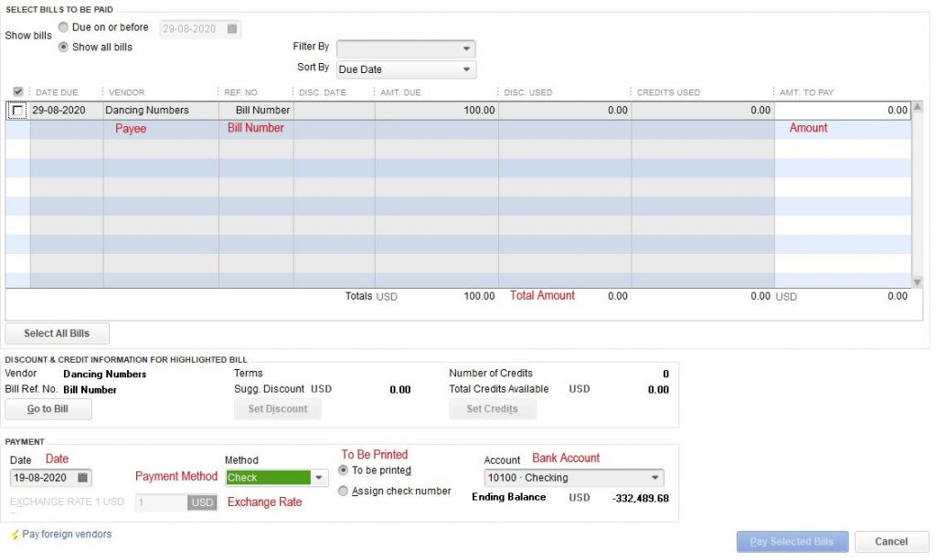Open the Account dropdown showing 10100 Checking
Image resolution: width=936 pixels, height=560 pixels.
pyautogui.click(x=655, y=477)
